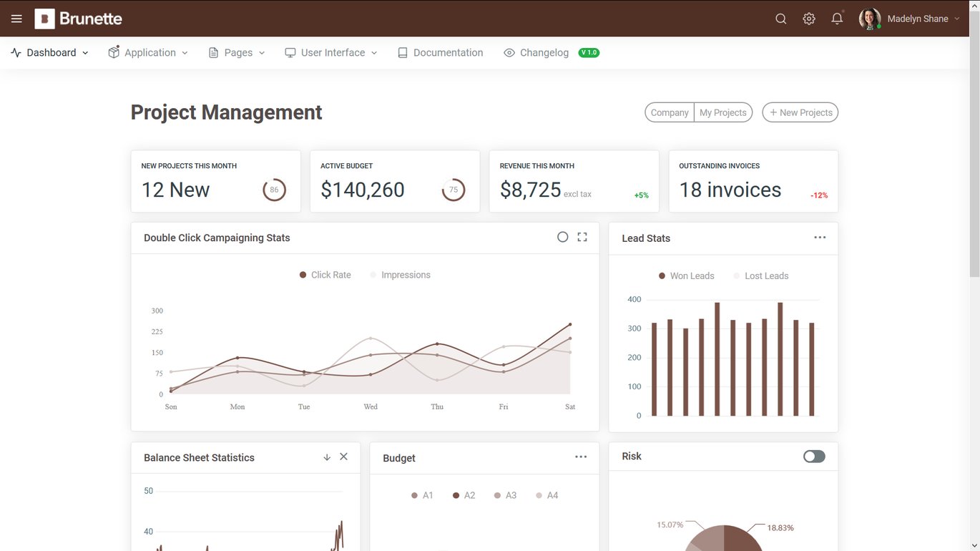The height and width of the screenshot is (551, 980).
Task: View notifications bell
Action: pyautogui.click(x=837, y=19)
